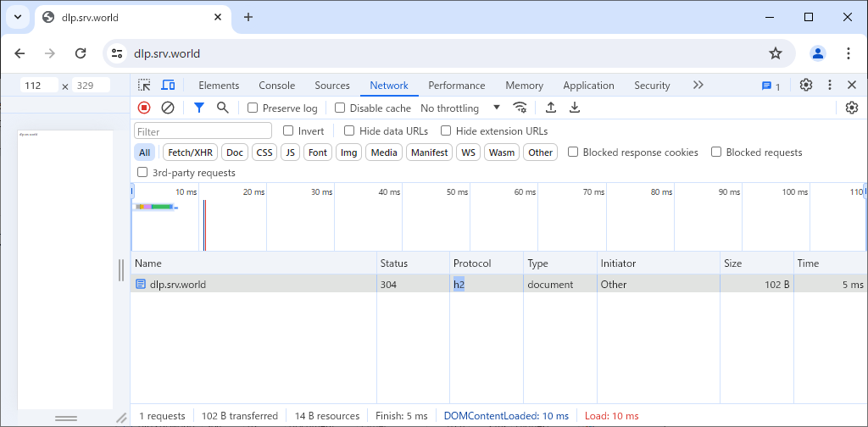
Task: Open the network conditions Wi-Fi icon
Action: 520,108
